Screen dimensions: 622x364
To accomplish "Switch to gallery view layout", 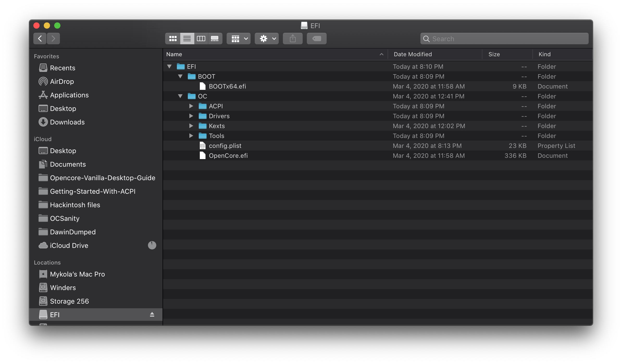I will pos(215,38).
